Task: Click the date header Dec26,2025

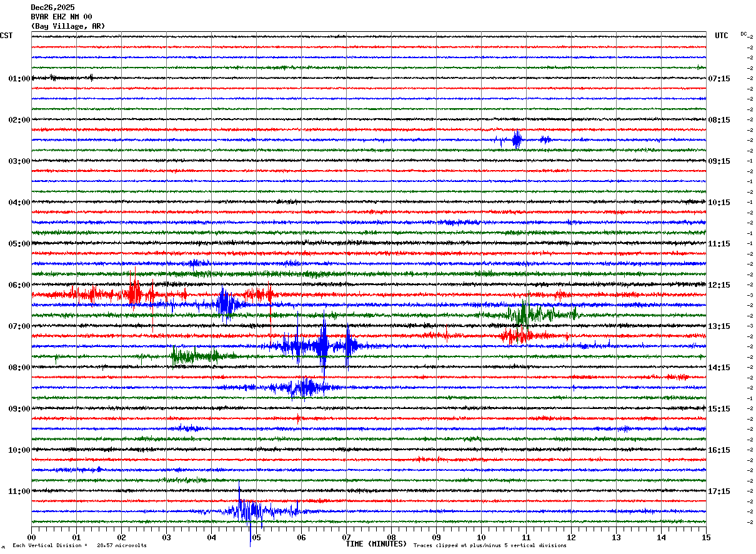Action: tap(52, 8)
